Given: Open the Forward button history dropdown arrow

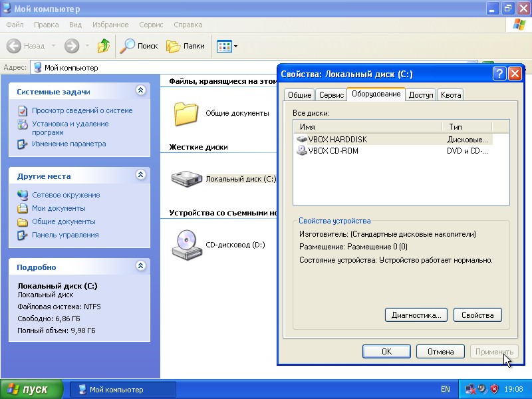Looking at the screenshot, I should tap(87, 46).
